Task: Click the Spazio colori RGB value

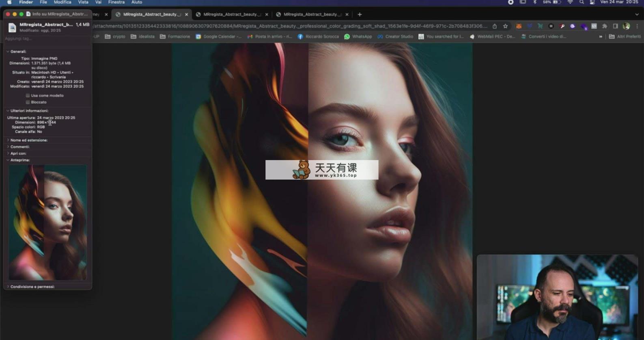Action: 41,127
